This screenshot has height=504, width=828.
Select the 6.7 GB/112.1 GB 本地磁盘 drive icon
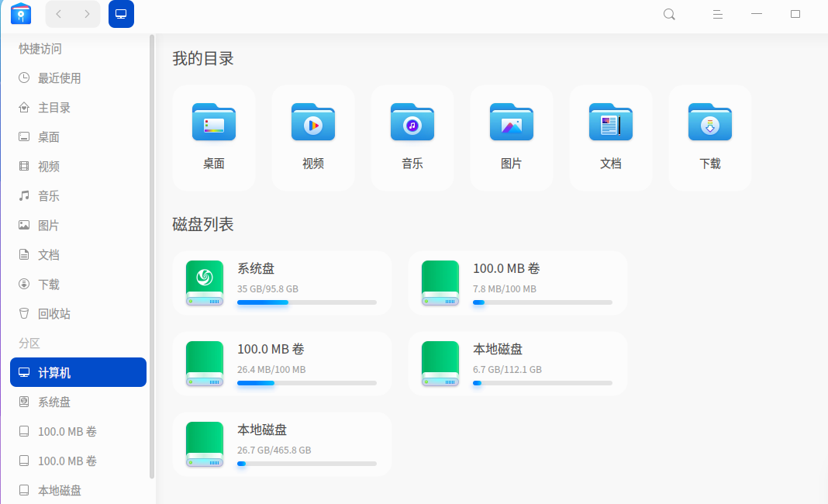[440, 364]
